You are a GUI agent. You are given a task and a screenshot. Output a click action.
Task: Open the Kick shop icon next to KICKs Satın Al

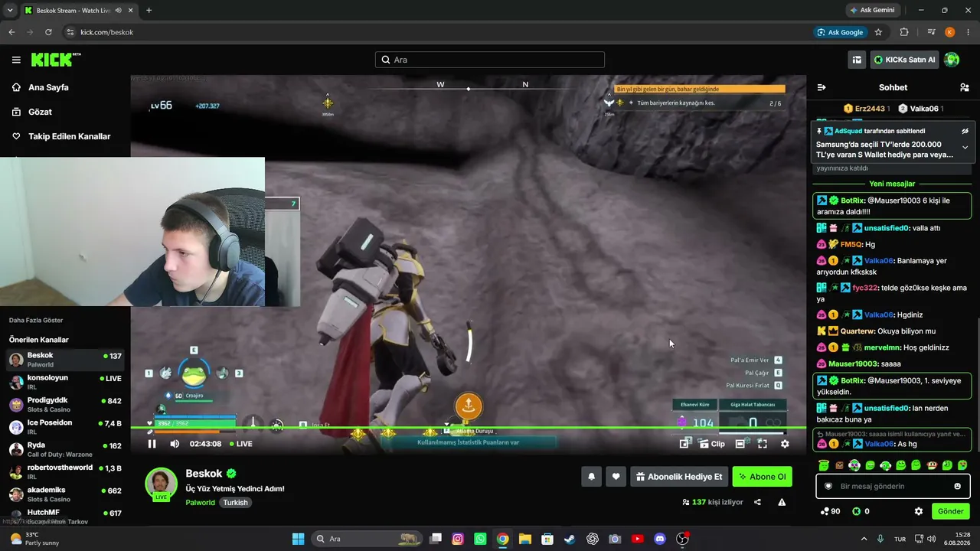point(857,60)
